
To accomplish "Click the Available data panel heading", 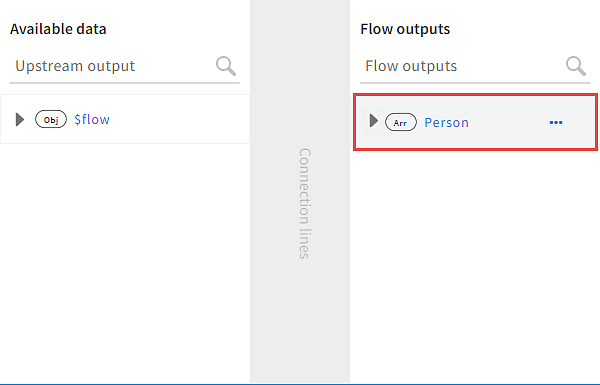I will [x=58, y=29].
